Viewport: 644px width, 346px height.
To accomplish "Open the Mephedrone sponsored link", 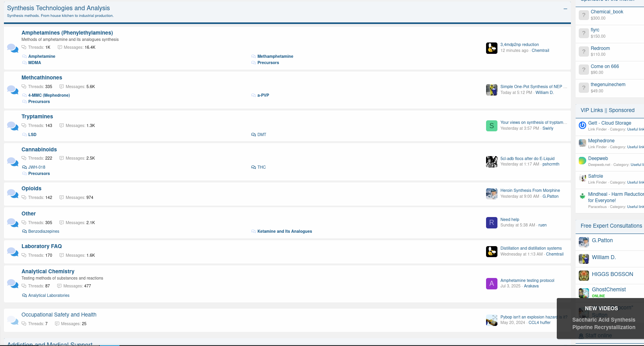I will 601,141.
